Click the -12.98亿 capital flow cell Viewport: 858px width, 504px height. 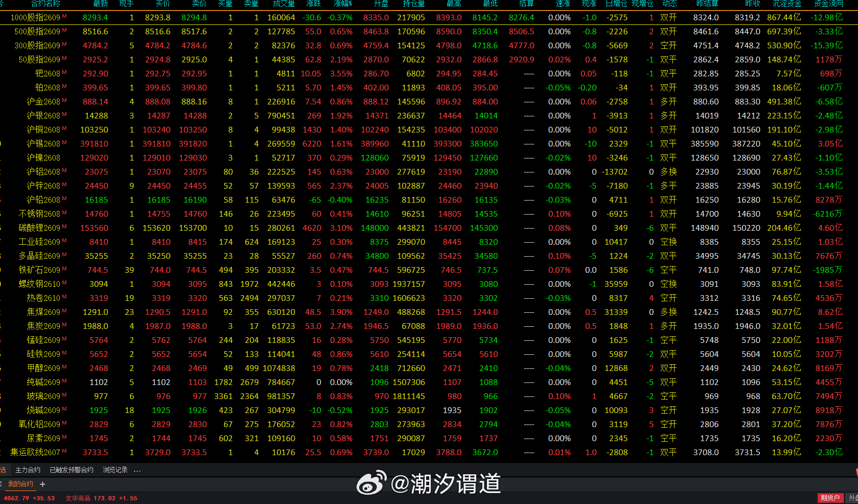coord(827,18)
